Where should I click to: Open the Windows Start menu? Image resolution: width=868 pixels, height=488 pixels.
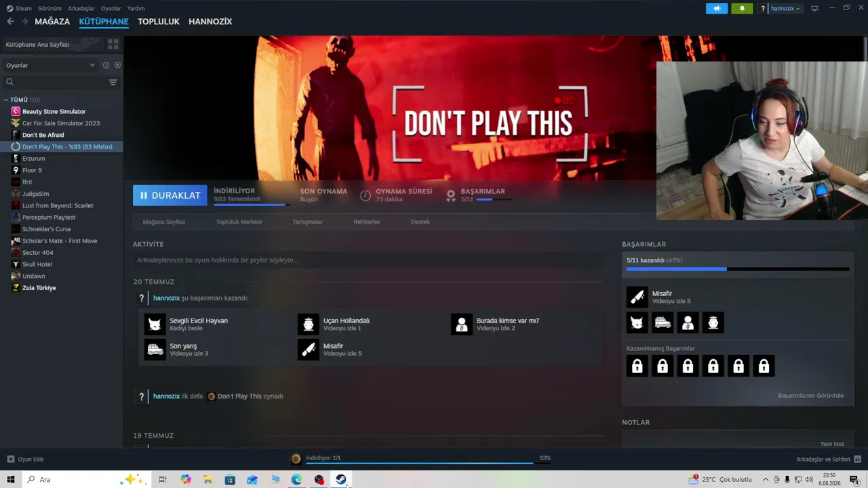click(x=10, y=480)
